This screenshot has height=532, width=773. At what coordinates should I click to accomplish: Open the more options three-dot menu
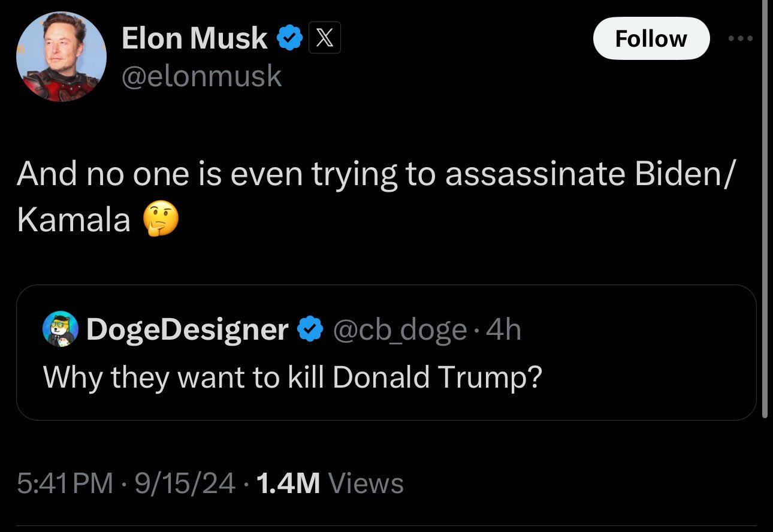(741, 38)
